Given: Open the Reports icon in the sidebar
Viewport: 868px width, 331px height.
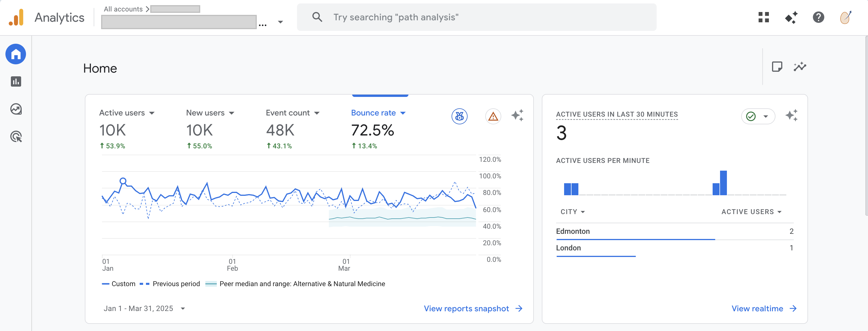Looking at the screenshot, I should click(15, 81).
